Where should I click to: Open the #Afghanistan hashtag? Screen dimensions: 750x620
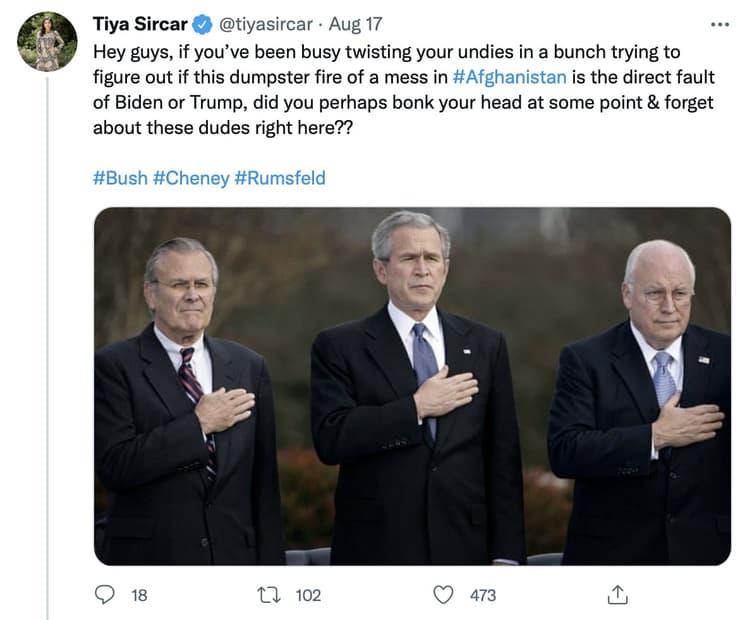point(509,77)
